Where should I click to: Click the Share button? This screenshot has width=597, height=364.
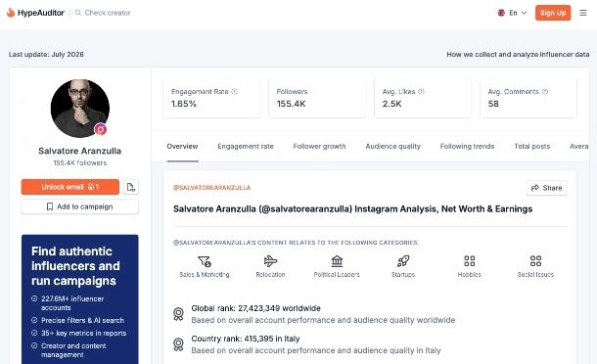(x=547, y=188)
